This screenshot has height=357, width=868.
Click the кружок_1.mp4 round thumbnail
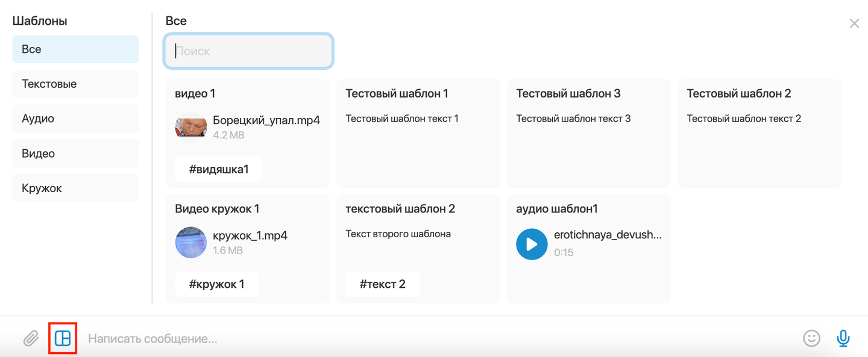(190, 242)
